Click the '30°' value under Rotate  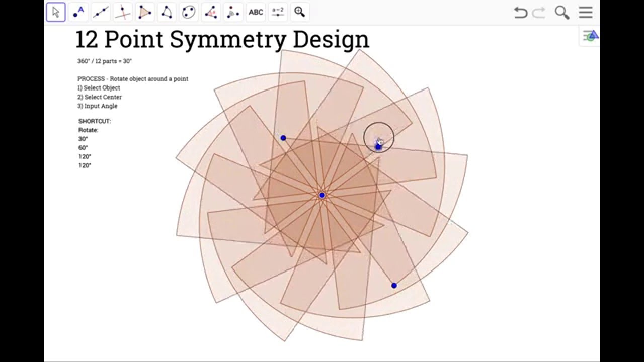coord(83,139)
